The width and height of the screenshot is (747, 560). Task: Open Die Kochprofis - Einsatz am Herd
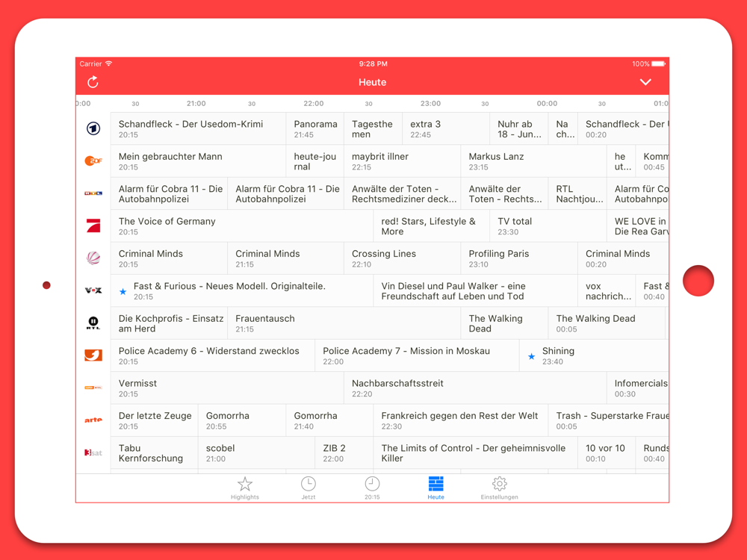tap(169, 323)
